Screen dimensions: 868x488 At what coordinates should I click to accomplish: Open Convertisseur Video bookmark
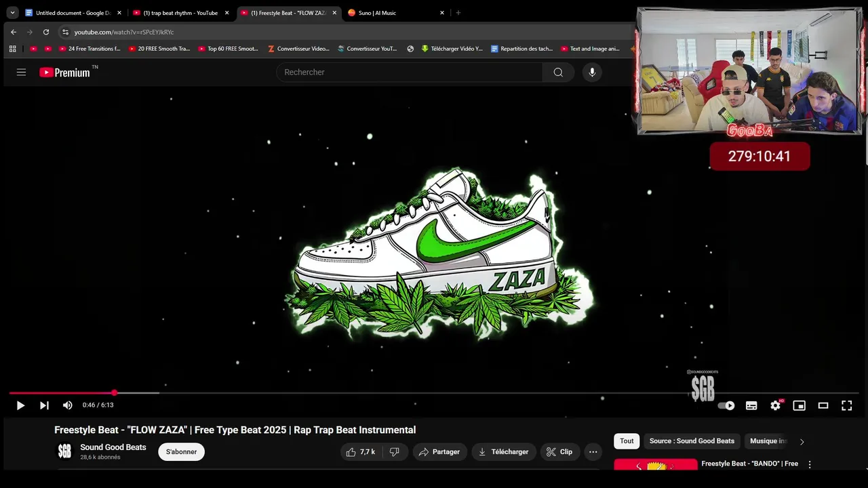pos(298,49)
